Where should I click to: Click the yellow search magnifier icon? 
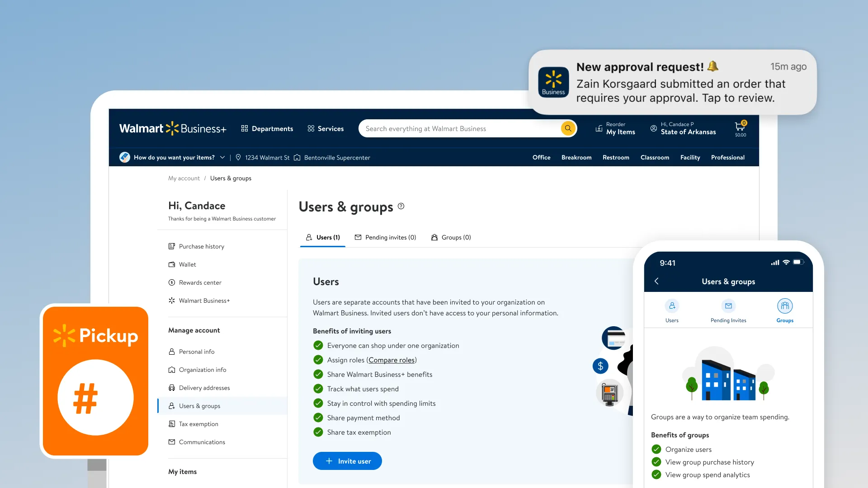(568, 128)
